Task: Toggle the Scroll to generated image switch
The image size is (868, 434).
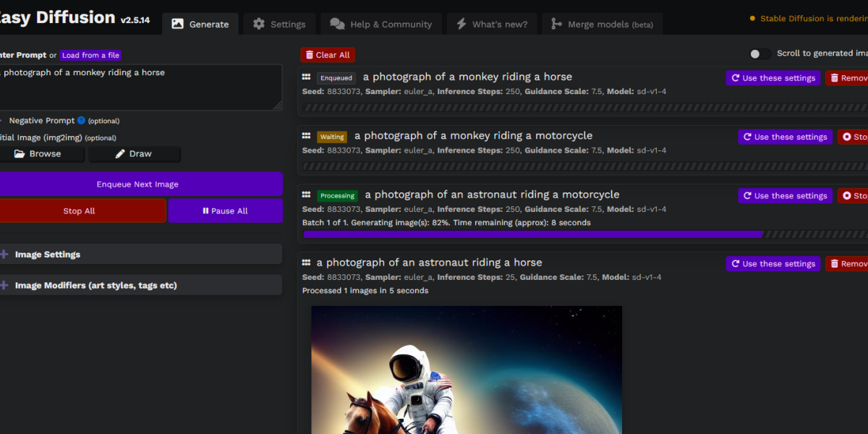Action: (759, 54)
